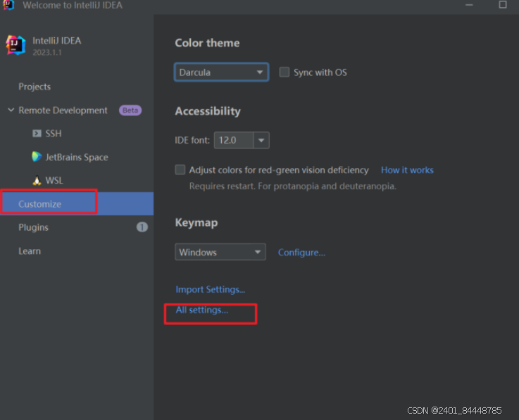Click the Keymap heading
519x420 pixels.
click(196, 222)
